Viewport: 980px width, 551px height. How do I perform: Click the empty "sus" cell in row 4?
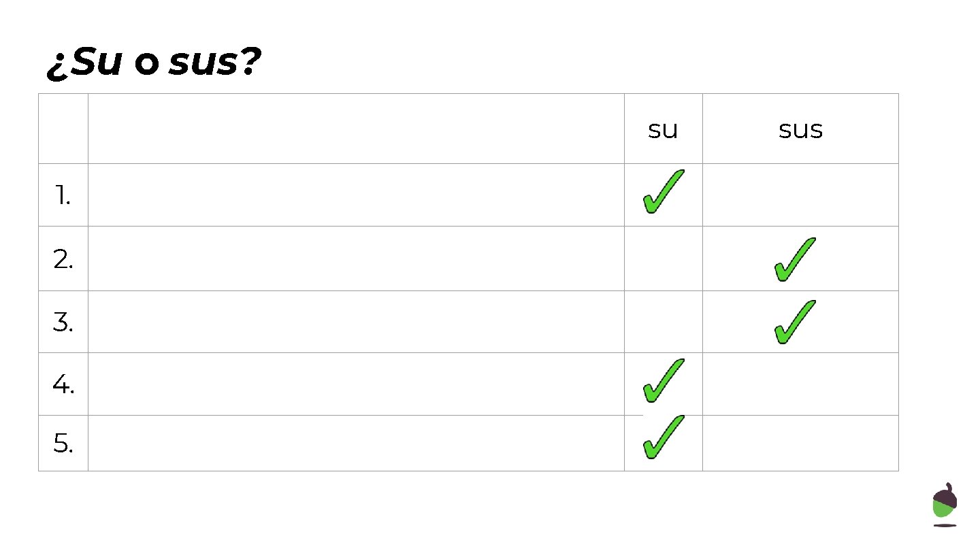(800, 384)
